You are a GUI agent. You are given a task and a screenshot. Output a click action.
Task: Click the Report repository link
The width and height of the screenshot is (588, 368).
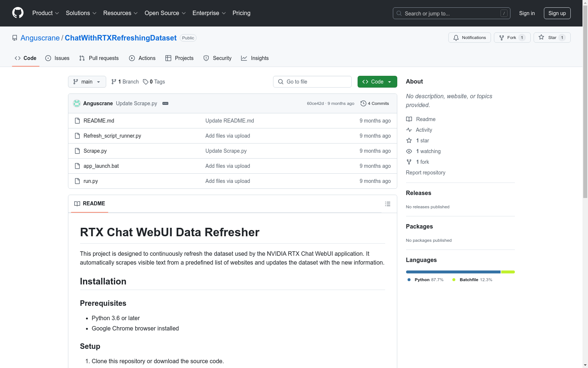[x=426, y=173]
